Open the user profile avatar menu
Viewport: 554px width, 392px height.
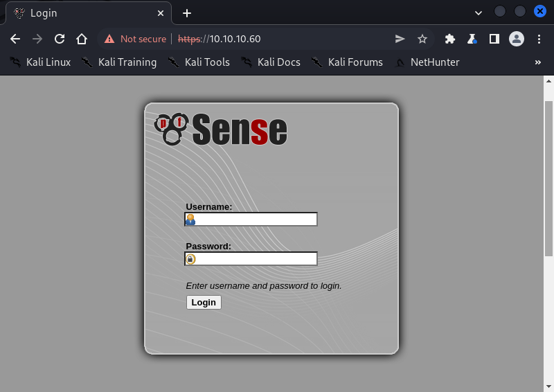pyautogui.click(x=516, y=39)
